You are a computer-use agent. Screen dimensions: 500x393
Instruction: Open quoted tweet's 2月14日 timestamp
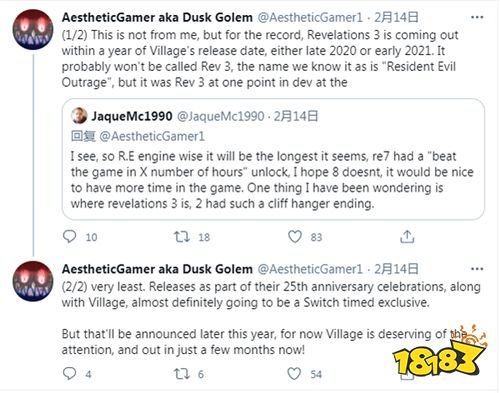tap(296, 116)
